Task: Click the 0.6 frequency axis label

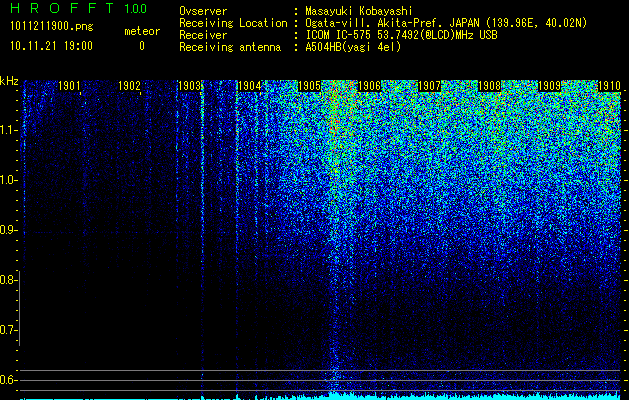Action: pyautogui.click(x=7, y=380)
